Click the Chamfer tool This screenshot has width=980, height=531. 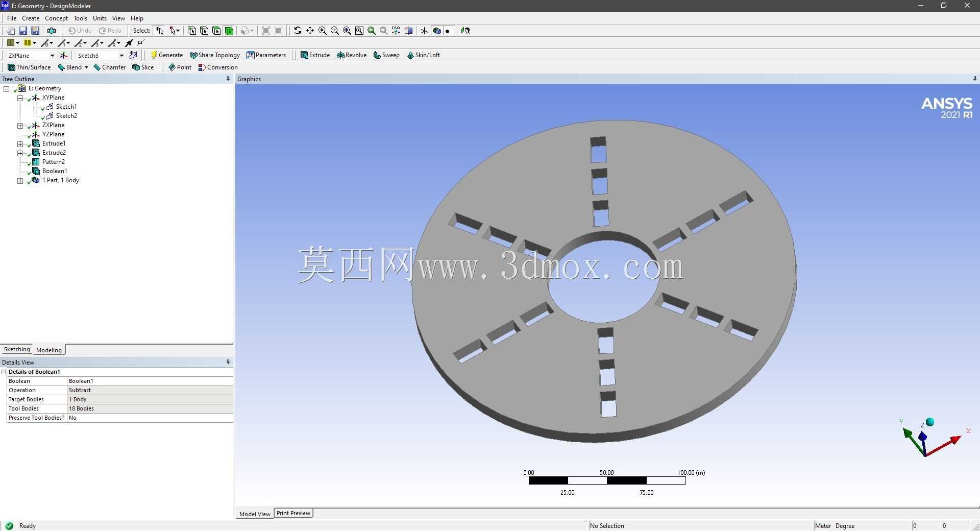pyautogui.click(x=109, y=67)
